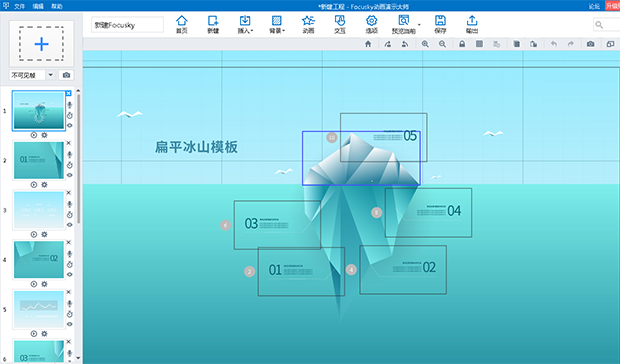This screenshot has height=364, width=620.
Task: Open the 交互 interaction tool
Action: point(340,25)
